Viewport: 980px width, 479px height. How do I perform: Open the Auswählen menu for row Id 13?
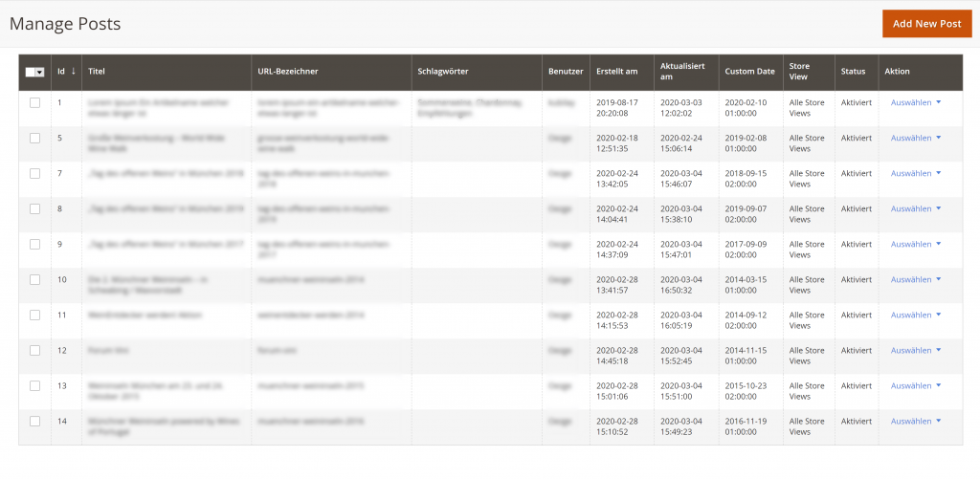(916, 386)
